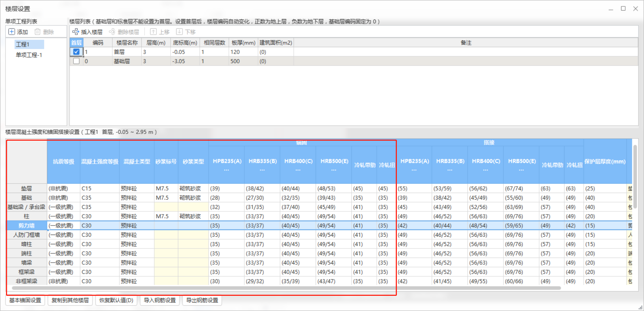Maximize the 楼层设置 window
This screenshot has width=644, height=311.
click(623, 8)
